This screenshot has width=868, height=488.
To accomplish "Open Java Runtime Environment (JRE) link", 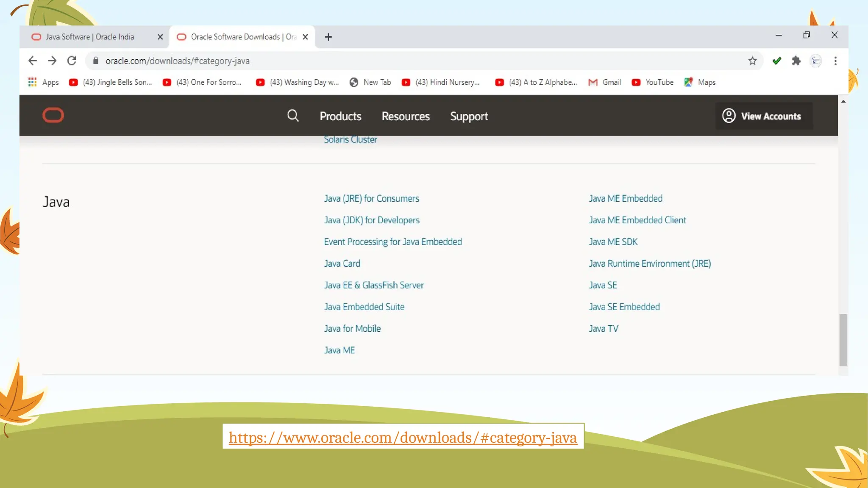I will 650,263.
